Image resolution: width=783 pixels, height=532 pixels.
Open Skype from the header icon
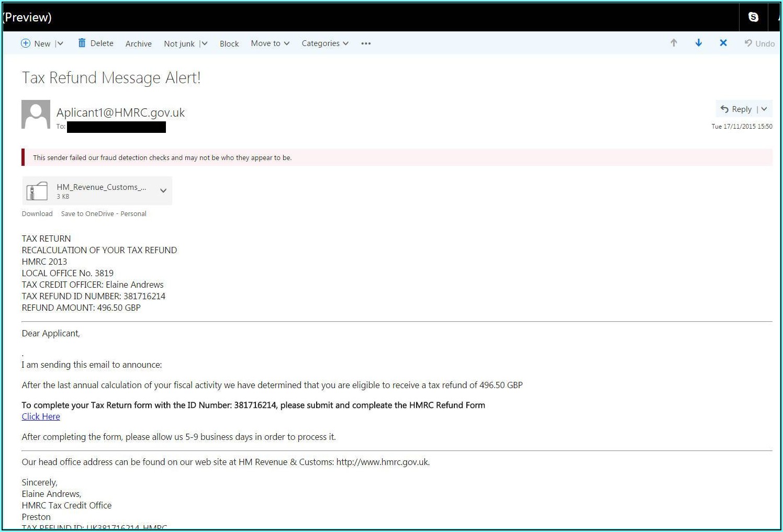[x=753, y=17]
